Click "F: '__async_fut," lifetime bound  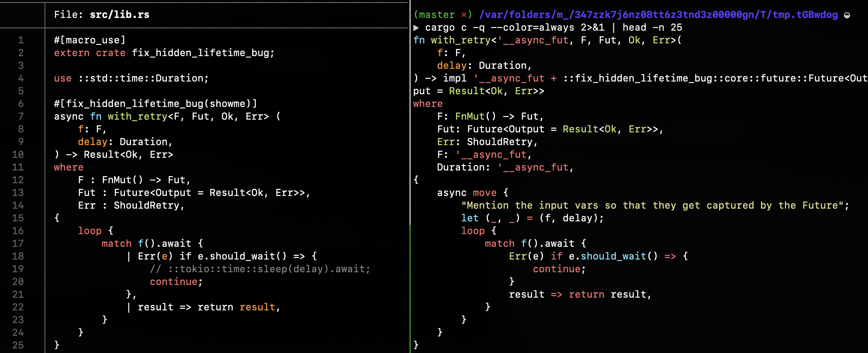485,154
